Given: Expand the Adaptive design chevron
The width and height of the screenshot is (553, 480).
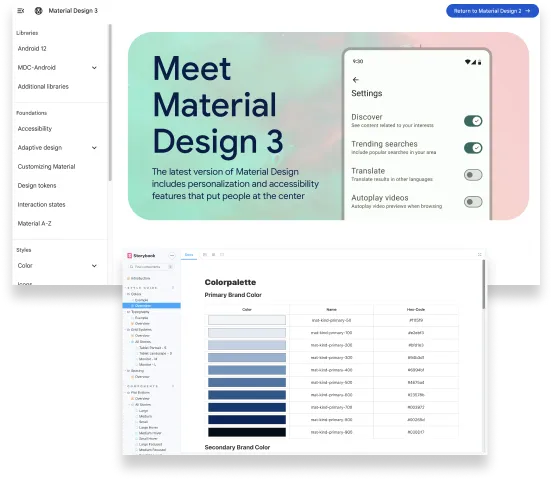Looking at the screenshot, I should pyautogui.click(x=94, y=147).
